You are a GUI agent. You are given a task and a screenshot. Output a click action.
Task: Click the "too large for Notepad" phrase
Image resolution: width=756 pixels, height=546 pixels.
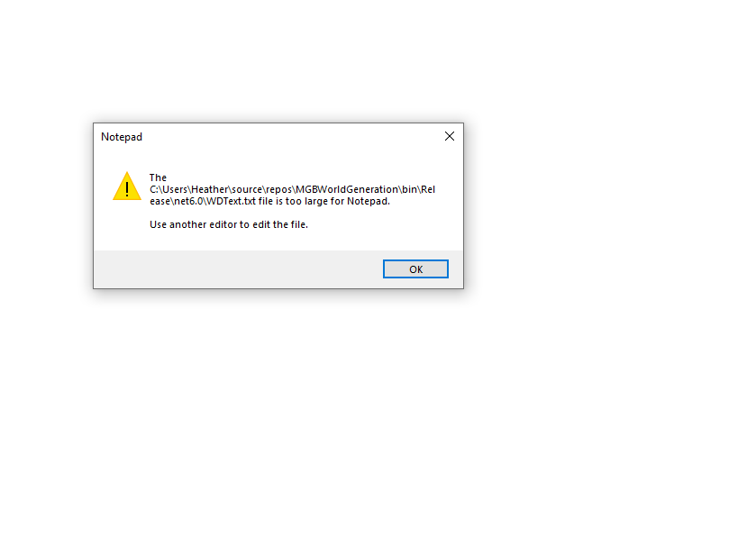click(336, 201)
